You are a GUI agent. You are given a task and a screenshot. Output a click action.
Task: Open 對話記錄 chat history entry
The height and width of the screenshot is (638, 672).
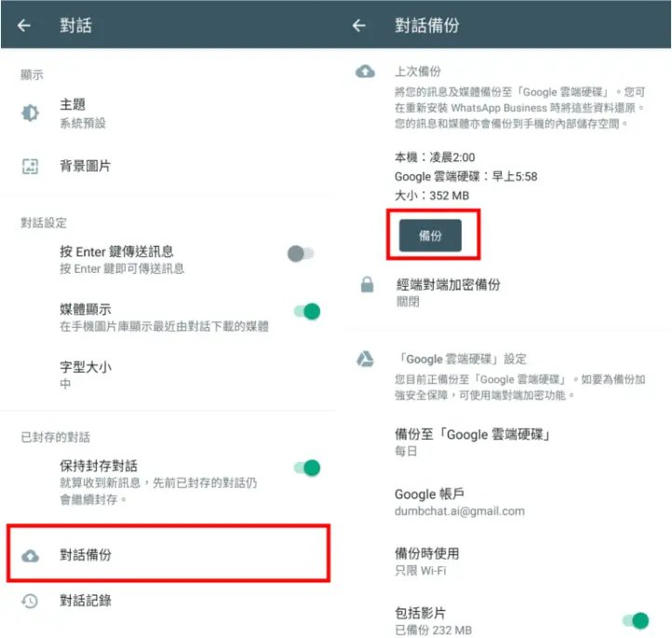point(168,601)
